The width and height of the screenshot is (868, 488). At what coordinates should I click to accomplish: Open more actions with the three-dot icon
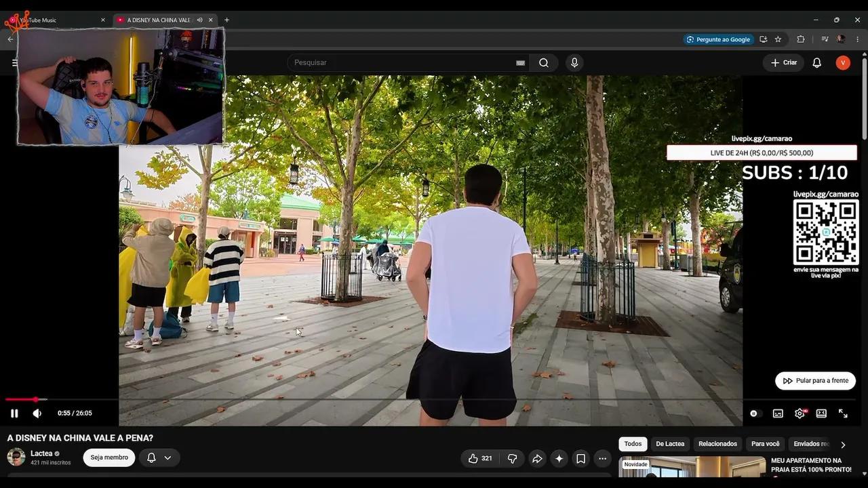coord(602,459)
